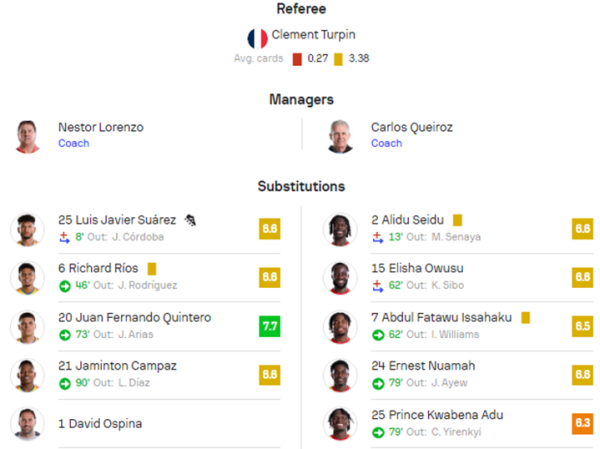600x449 pixels.
Task: Click the green substitution arrow under Richard Ríos
Action: [x=65, y=286]
